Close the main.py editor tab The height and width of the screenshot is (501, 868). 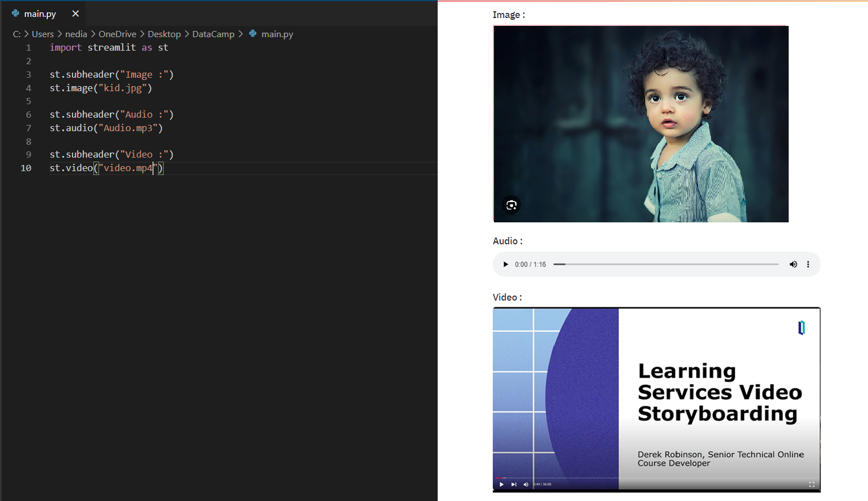point(75,14)
